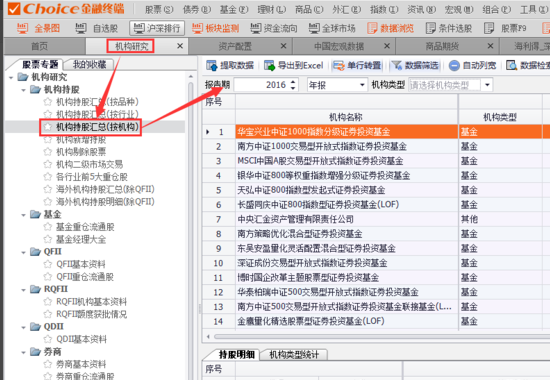
Task: Open 资金流向 capital flow
Action: [x=274, y=28]
